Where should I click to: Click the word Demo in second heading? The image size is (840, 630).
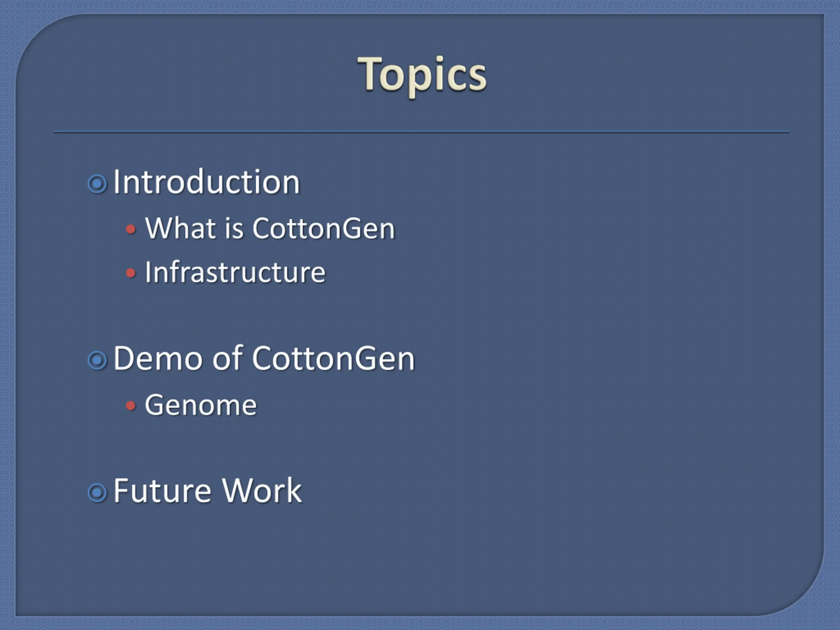pyautogui.click(x=158, y=358)
